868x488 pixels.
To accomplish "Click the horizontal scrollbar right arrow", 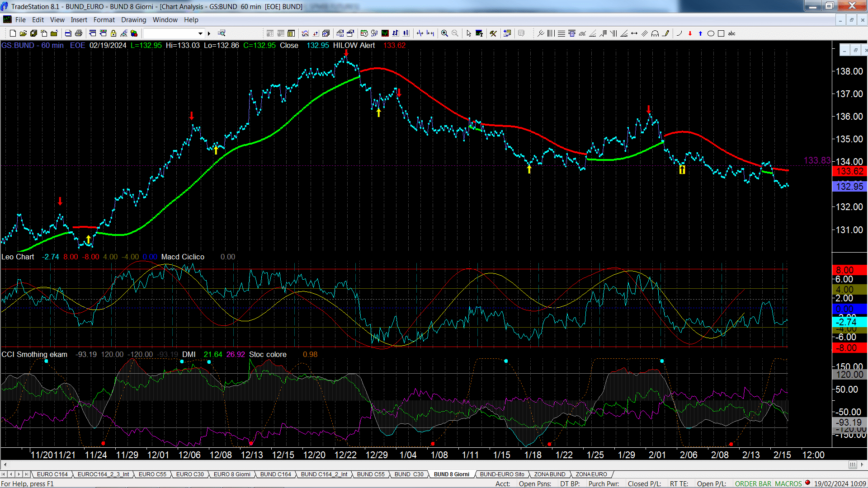I will tap(863, 465).
